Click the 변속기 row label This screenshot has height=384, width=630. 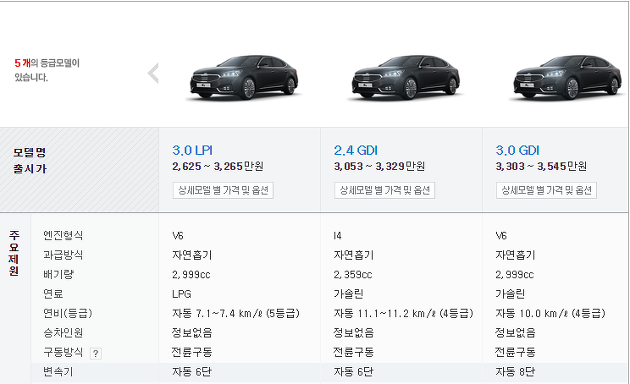pos(58,372)
